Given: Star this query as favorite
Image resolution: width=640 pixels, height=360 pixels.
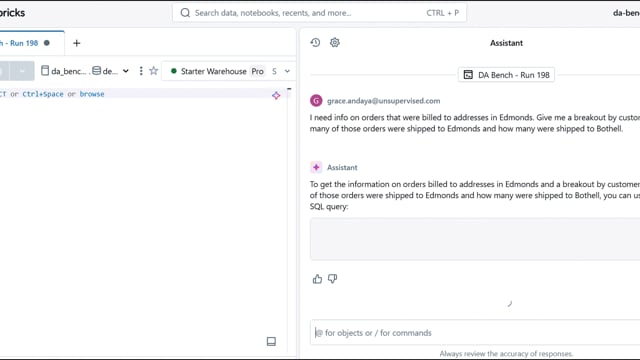Looking at the screenshot, I should coord(153,71).
